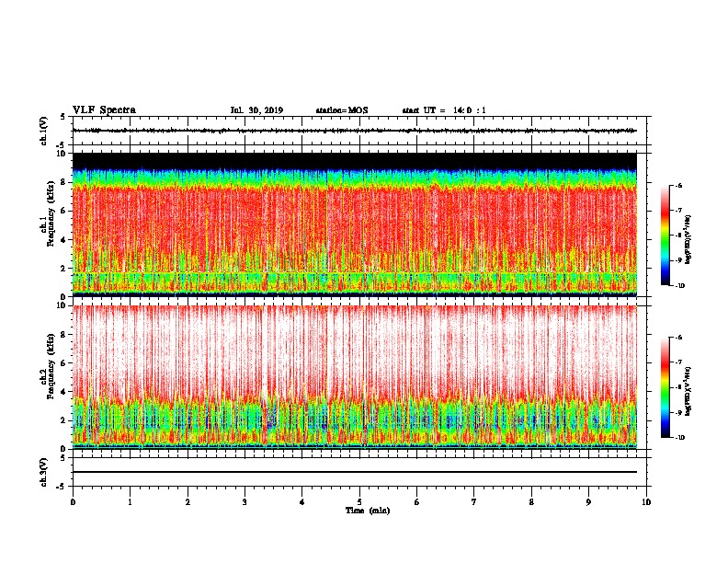728x563 pixels.
Task: Click the "start UT = 14:0 :1" text
Action: 444,110
